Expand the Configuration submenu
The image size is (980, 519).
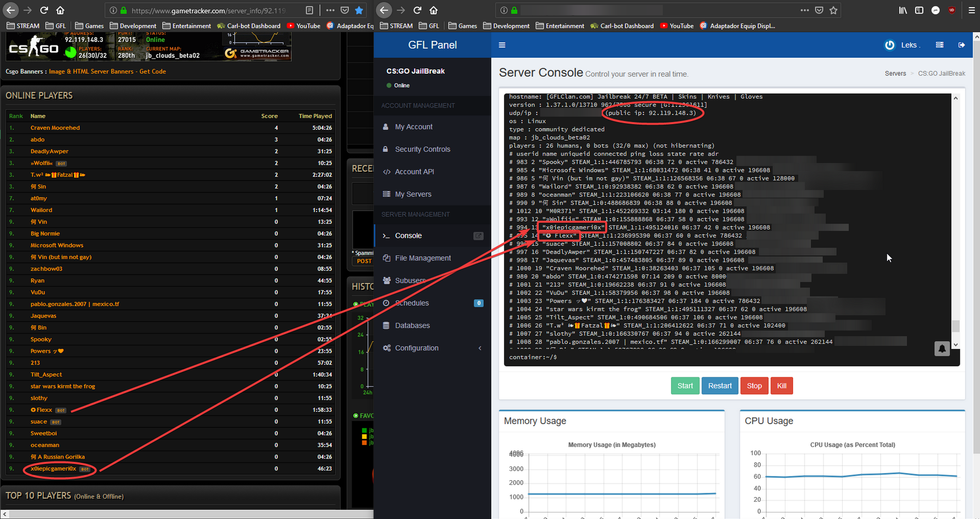[x=432, y=348]
